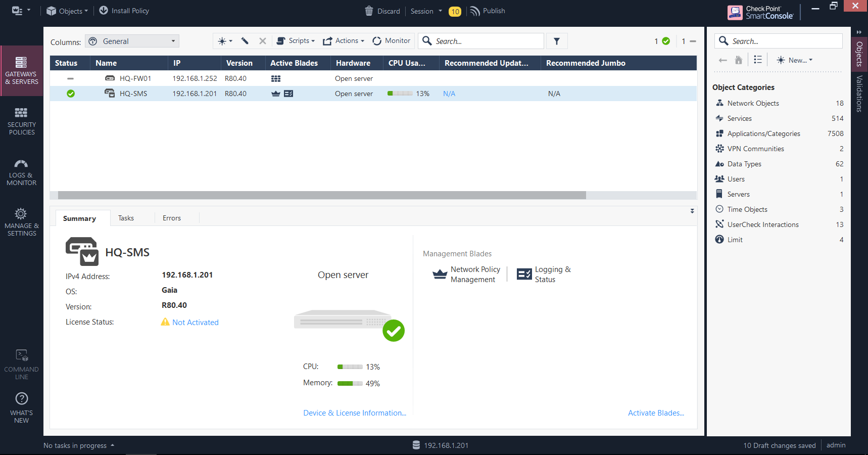Switch to the Tasks tab
868x455 pixels.
coord(126,218)
